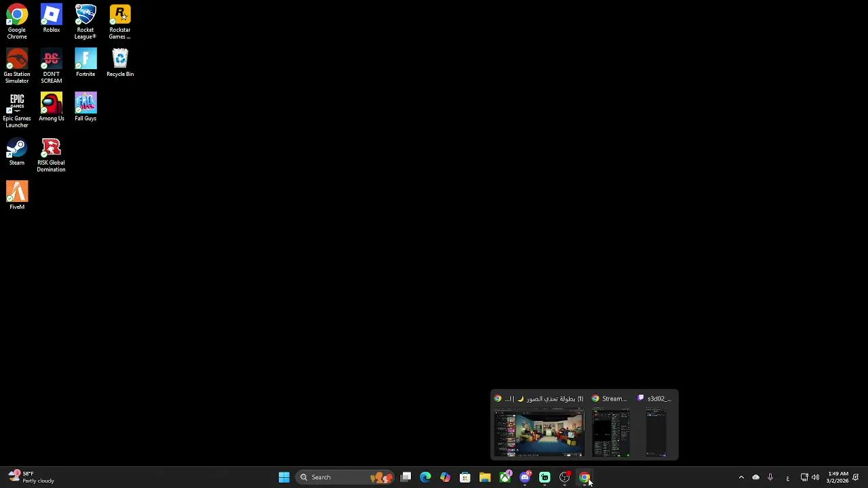Open Discord from the taskbar
The height and width of the screenshot is (488, 868).
(525, 477)
